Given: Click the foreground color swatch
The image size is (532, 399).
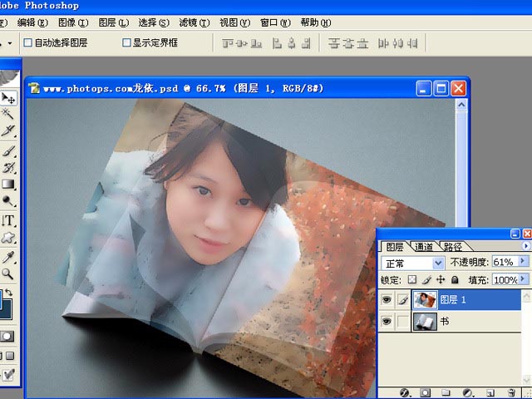Looking at the screenshot, I should click(7, 303).
